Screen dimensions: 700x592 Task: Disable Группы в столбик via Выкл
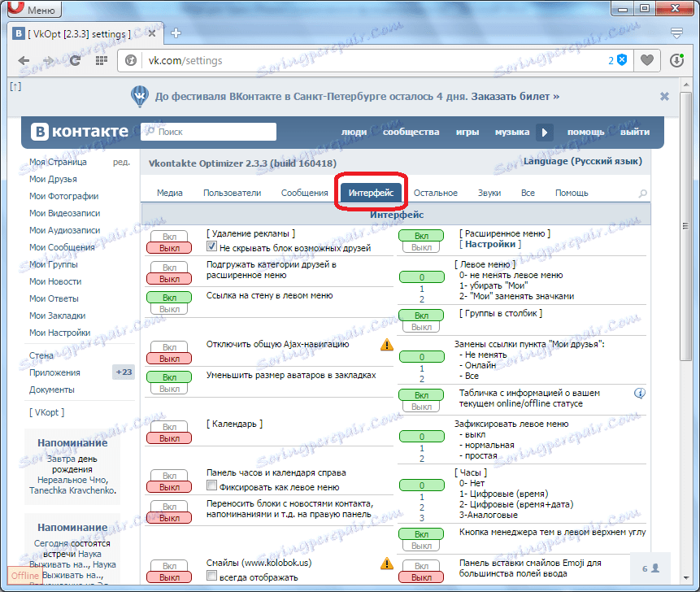pos(421,327)
